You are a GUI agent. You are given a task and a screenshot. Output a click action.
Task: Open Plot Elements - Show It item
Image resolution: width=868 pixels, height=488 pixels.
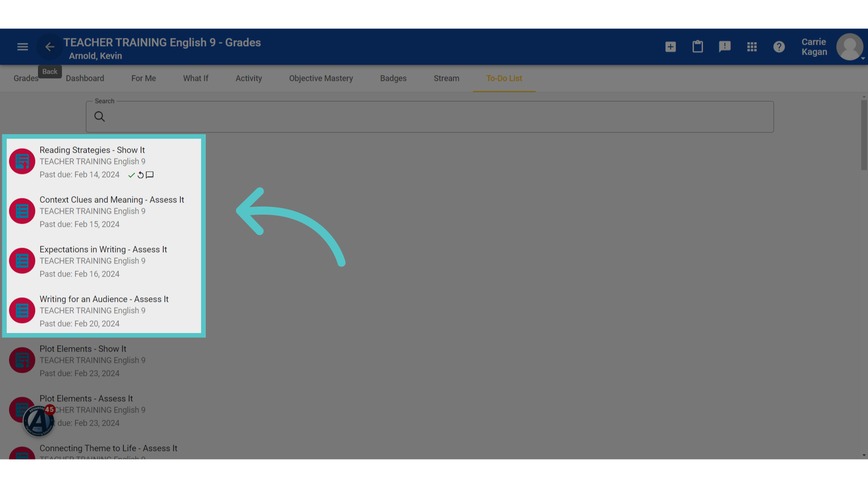[x=104, y=361]
